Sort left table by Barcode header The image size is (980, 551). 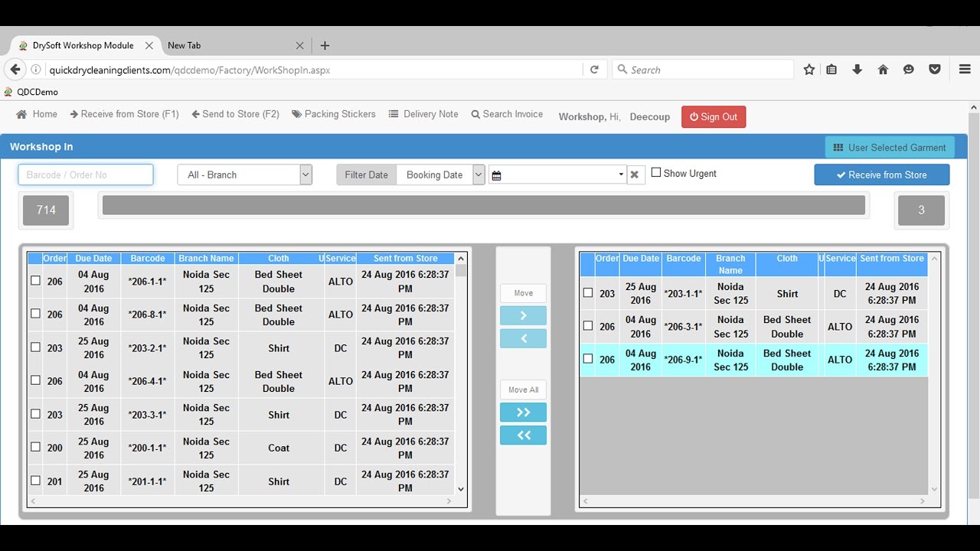click(x=148, y=259)
